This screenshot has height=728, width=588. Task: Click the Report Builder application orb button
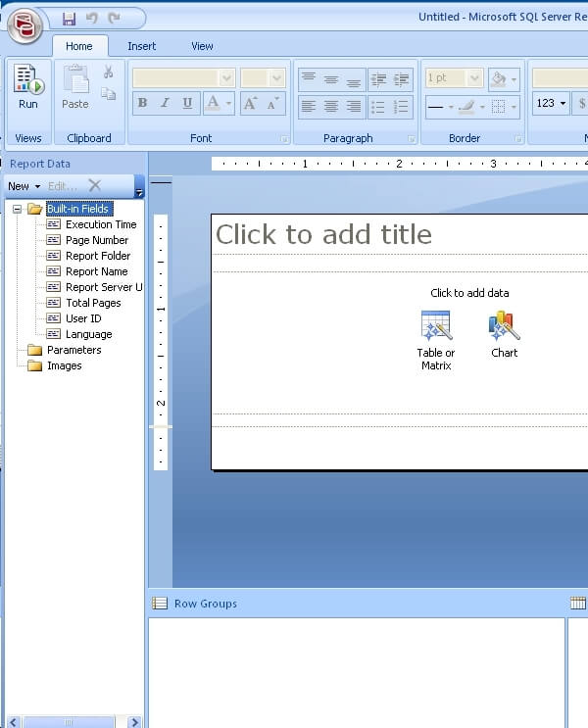(x=24, y=25)
